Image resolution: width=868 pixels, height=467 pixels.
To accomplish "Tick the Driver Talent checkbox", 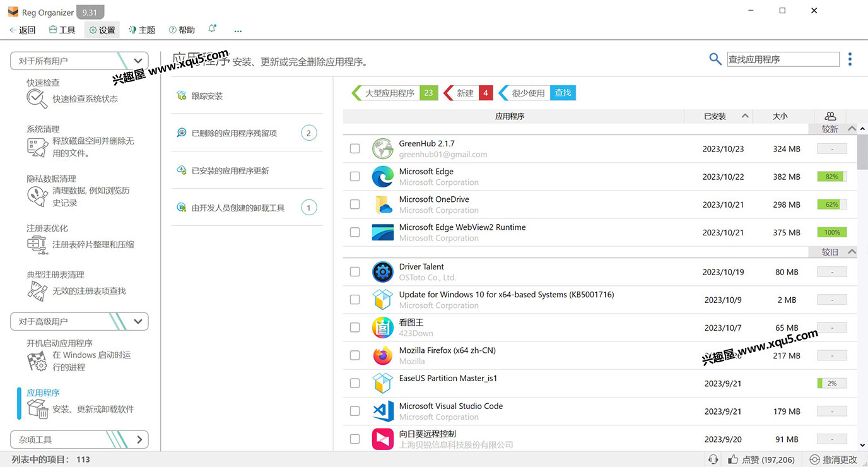I will point(355,272).
